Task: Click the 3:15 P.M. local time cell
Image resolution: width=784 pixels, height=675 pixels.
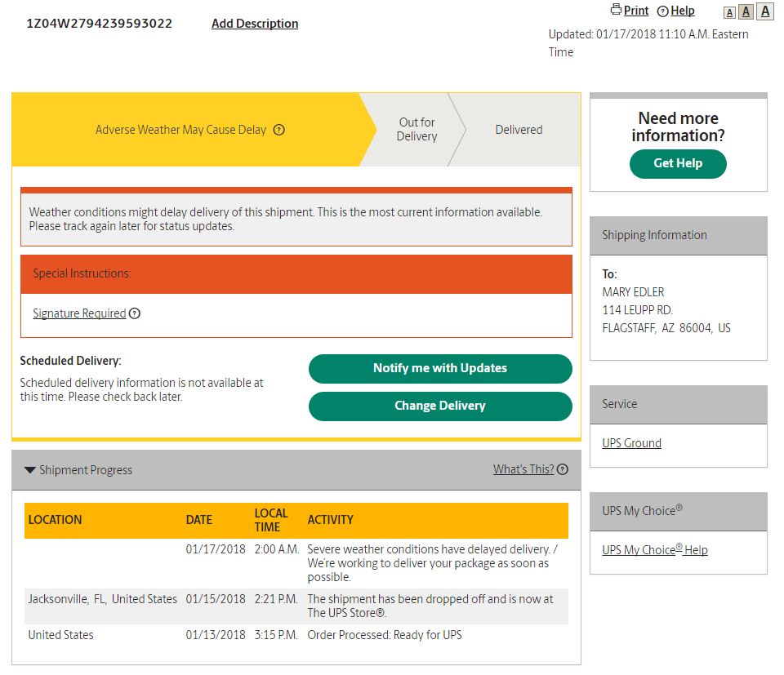Action: [276, 635]
